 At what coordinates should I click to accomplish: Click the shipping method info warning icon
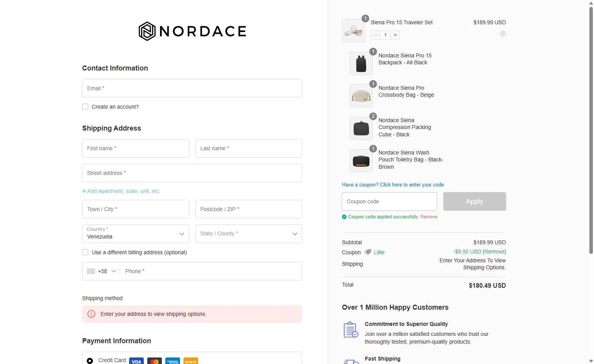point(91,314)
